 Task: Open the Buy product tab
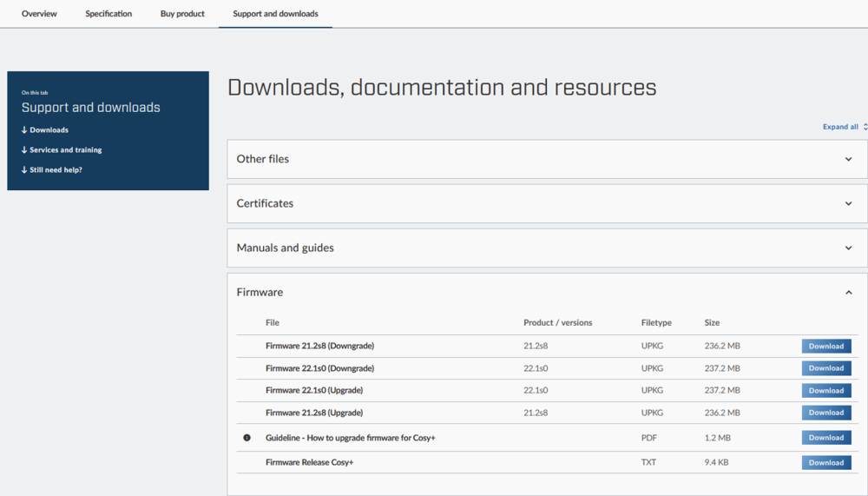click(x=182, y=14)
